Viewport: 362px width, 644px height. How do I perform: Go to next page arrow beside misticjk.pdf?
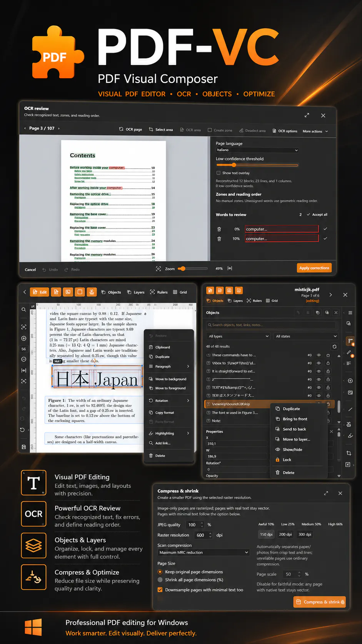[x=330, y=295]
